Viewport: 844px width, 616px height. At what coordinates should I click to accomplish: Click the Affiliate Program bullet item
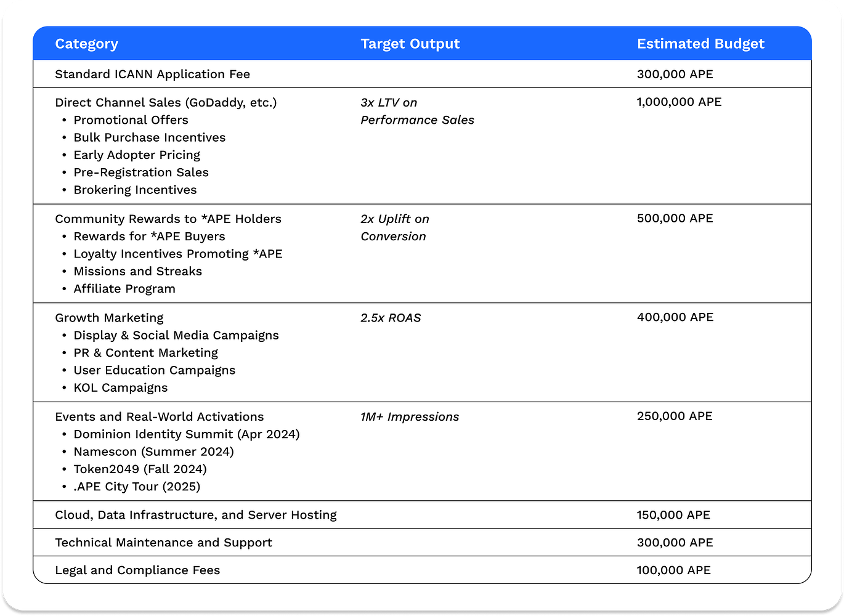pyautogui.click(x=124, y=289)
